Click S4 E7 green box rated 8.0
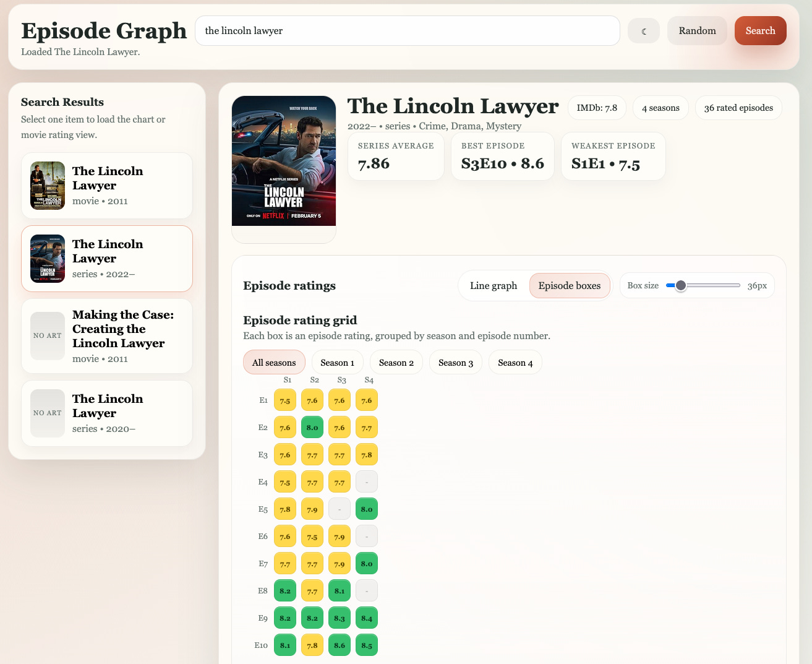The height and width of the screenshot is (664, 812). pos(367,564)
